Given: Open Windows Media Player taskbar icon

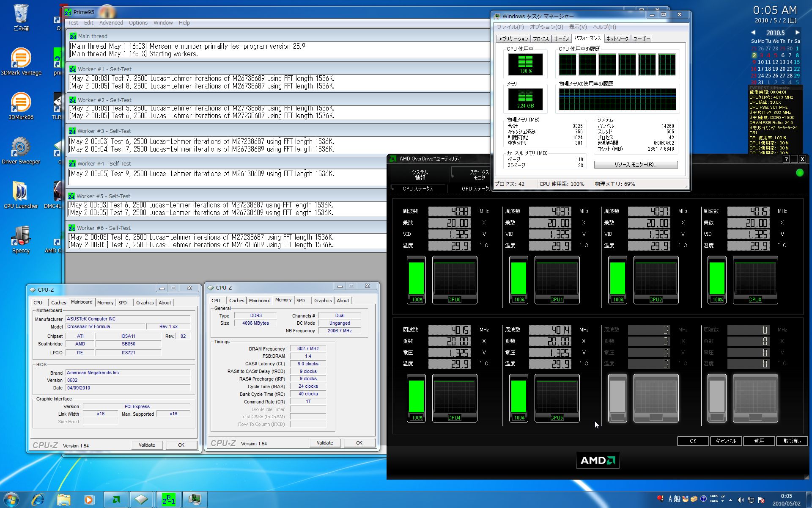Looking at the screenshot, I should coord(89,500).
